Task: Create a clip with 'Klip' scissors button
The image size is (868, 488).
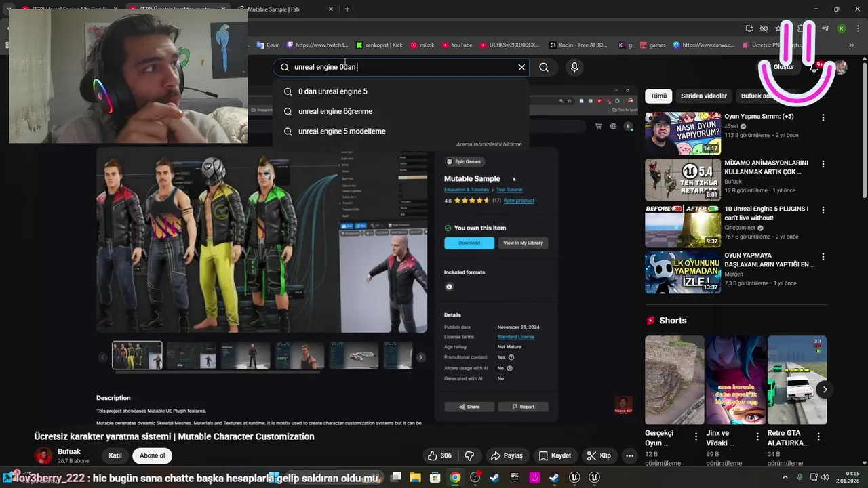Action: (x=599, y=455)
